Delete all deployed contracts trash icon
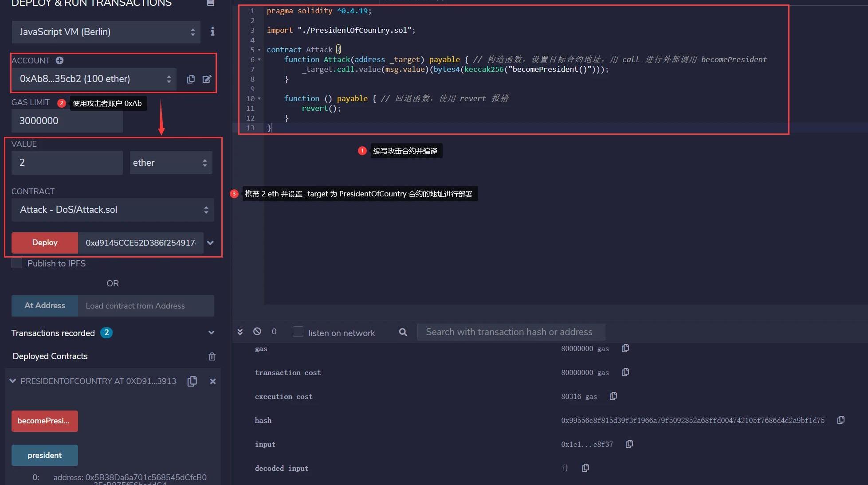Screen dimensions: 868x485 click(x=212, y=356)
